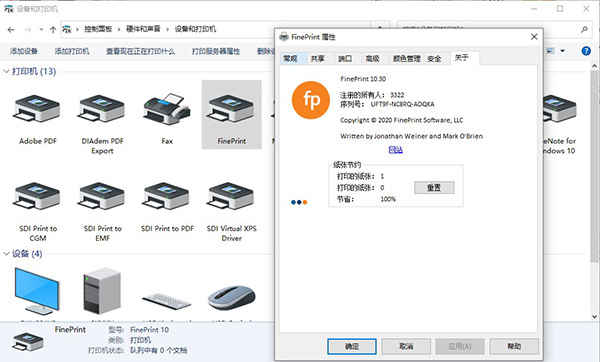Open the view options dropdown arrow
This screenshot has width=600, height=362.
(562, 51)
